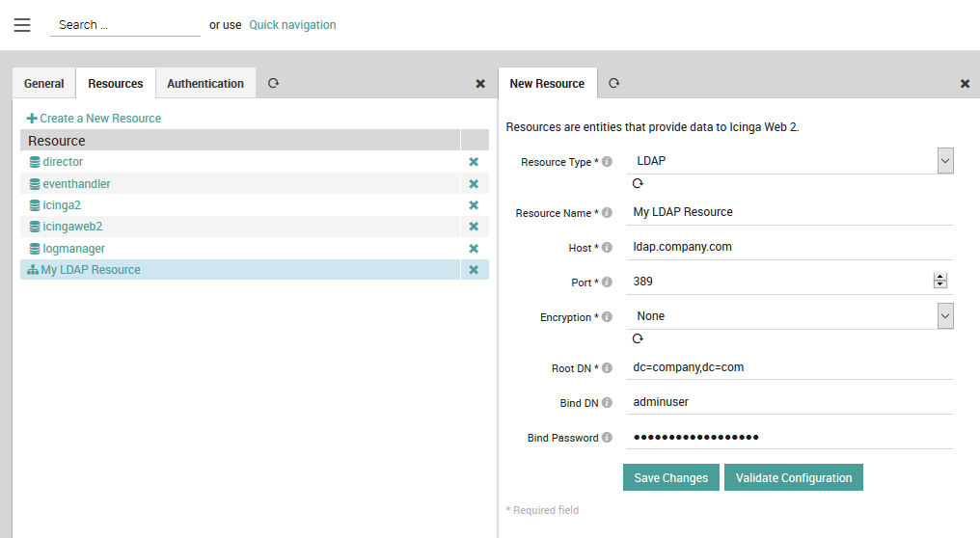Edit the Bind DN field
The height and width of the screenshot is (538, 980).
pyautogui.click(x=790, y=402)
